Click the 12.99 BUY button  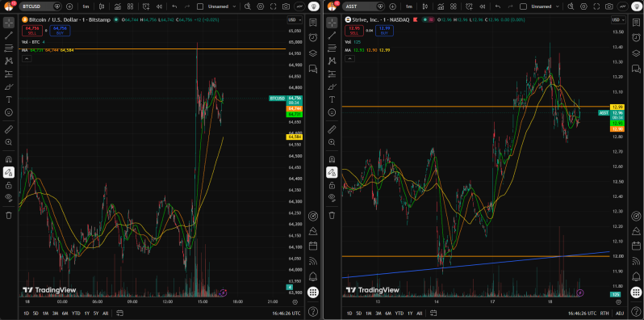click(385, 31)
